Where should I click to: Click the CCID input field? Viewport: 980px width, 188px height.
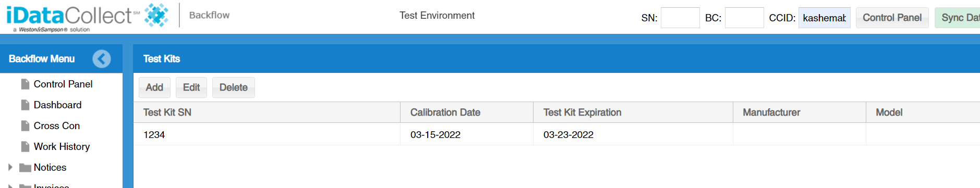click(x=824, y=18)
